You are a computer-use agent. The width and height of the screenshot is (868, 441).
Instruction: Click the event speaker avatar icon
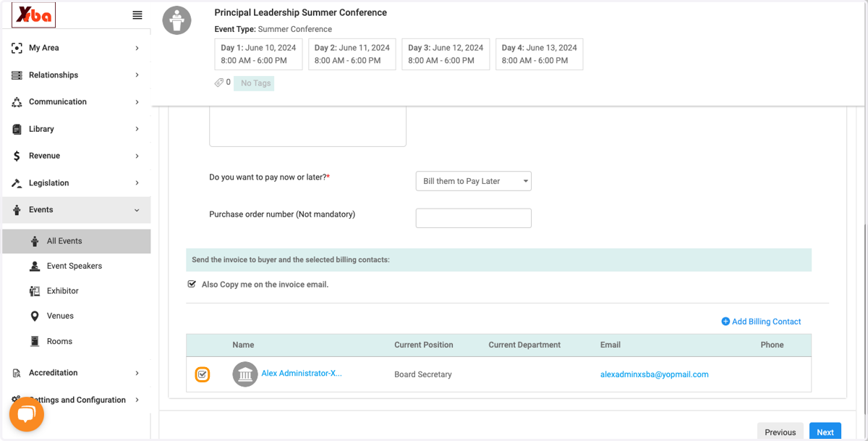pyautogui.click(x=177, y=20)
